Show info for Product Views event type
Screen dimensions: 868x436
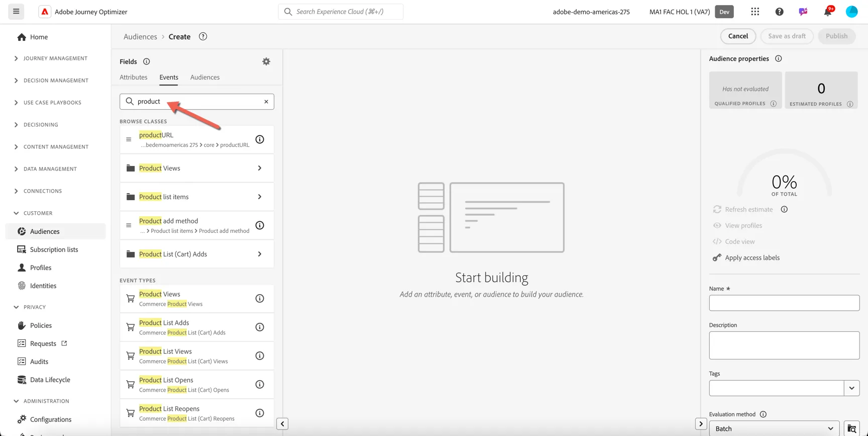tap(260, 299)
